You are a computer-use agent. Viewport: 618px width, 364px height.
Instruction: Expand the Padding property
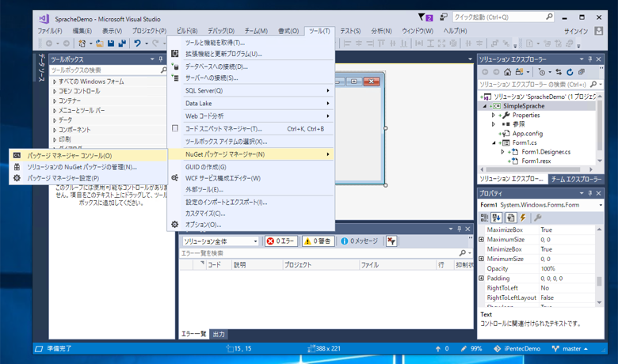pyautogui.click(x=481, y=279)
